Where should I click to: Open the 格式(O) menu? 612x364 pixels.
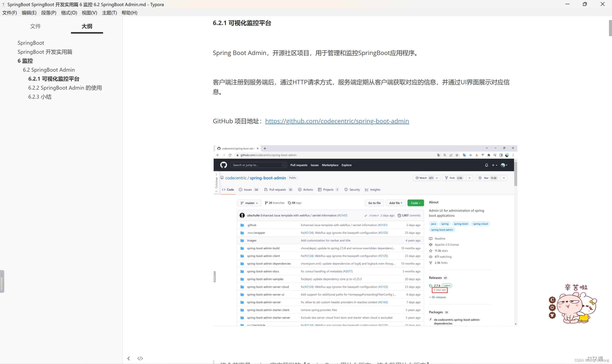tap(69, 13)
